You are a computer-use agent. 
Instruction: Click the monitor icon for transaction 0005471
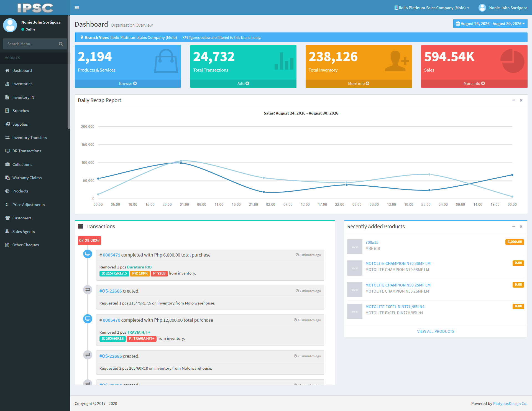coord(88,254)
